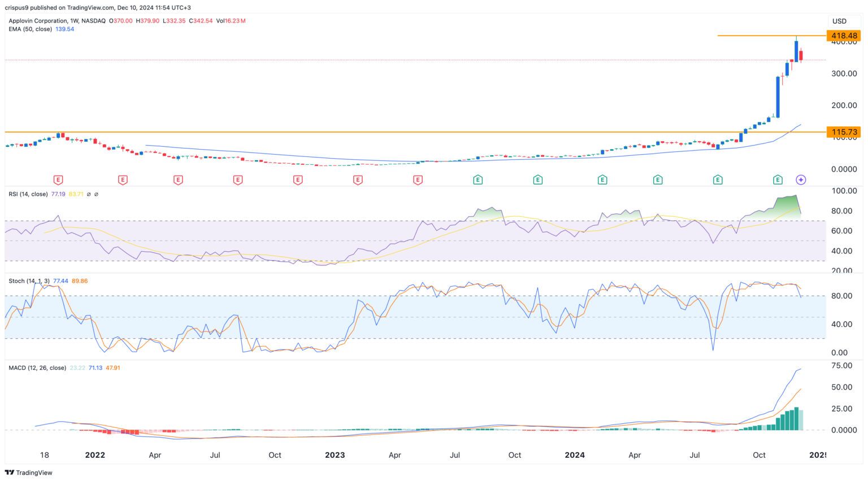Screen dimensions: 868x481
Task: Click the low price L332.35
Action: pos(174,21)
